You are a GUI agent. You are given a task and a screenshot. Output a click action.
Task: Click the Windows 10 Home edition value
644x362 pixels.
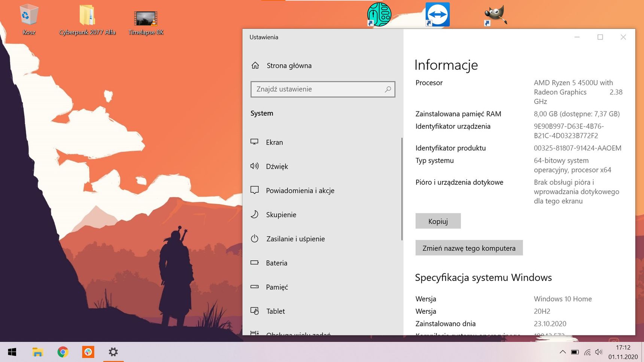[x=563, y=299]
